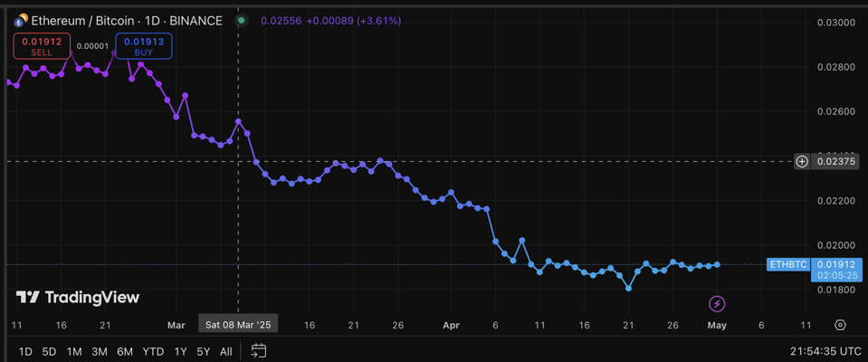Click the TradingView logo
868x362 pixels.
pos(78,297)
